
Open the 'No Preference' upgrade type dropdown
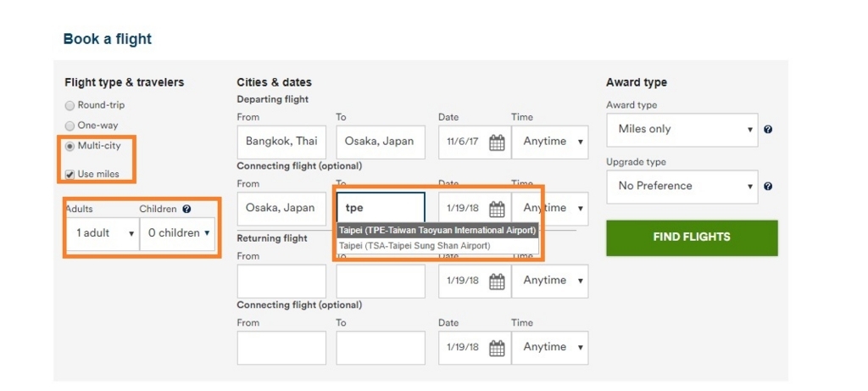point(682,187)
